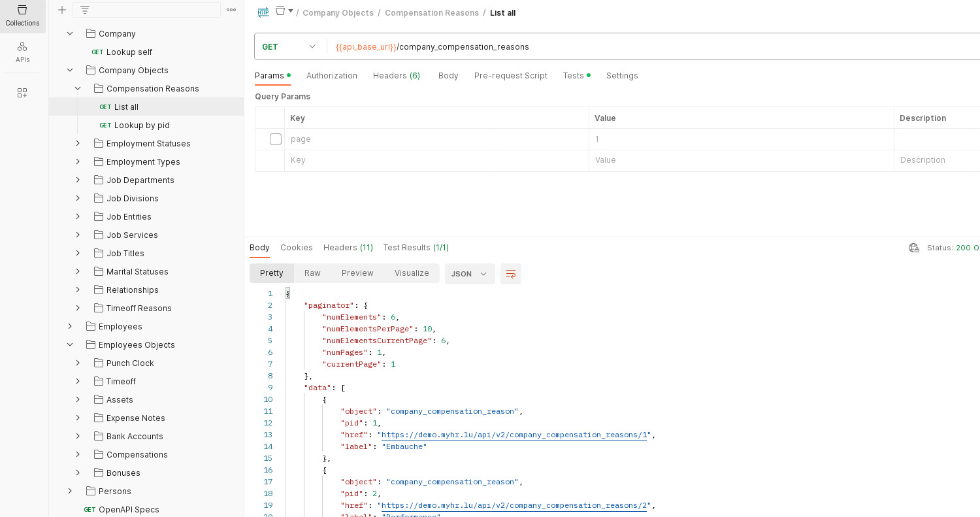The image size is (980, 517).
Task: Open the workspace add-ons grid icon
Action: click(x=22, y=93)
